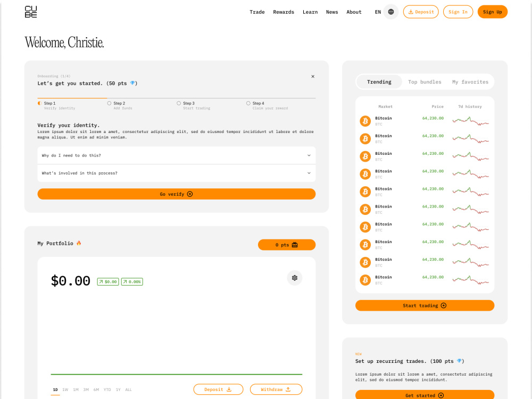Open the About page

pyautogui.click(x=354, y=12)
